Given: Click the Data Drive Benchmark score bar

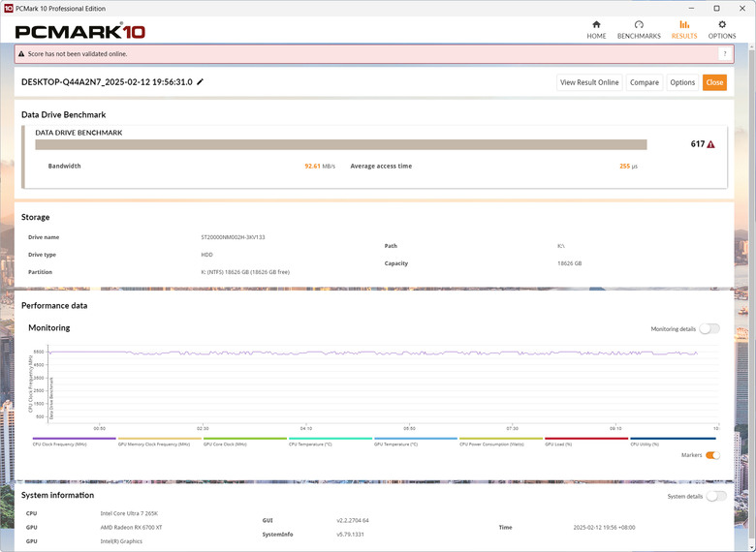Looking at the screenshot, I should pyautogui.click(x=341, y=144).
